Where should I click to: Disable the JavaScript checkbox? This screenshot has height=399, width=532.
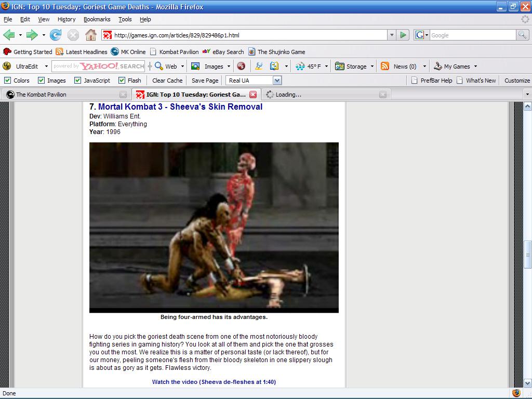pos(78,81)
